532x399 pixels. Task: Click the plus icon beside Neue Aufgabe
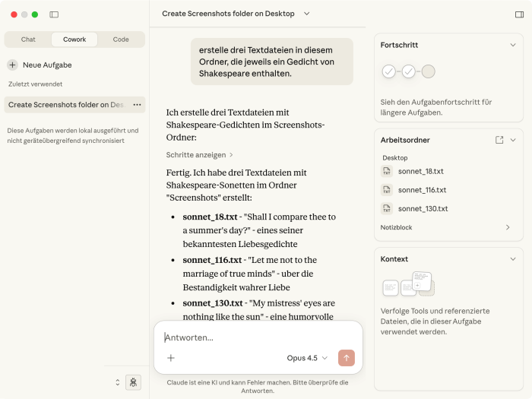[13, 65]
